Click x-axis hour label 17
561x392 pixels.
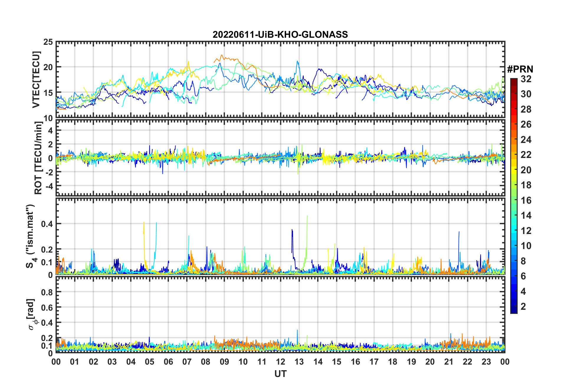click(x=374, y=362)
